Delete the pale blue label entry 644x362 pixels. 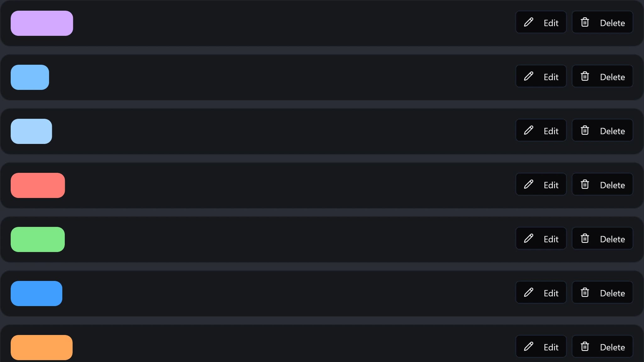tap(602, 130)
